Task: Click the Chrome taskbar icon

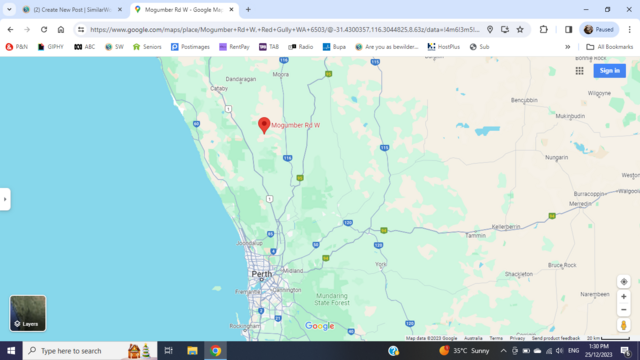Action: (x=216, y=351)
